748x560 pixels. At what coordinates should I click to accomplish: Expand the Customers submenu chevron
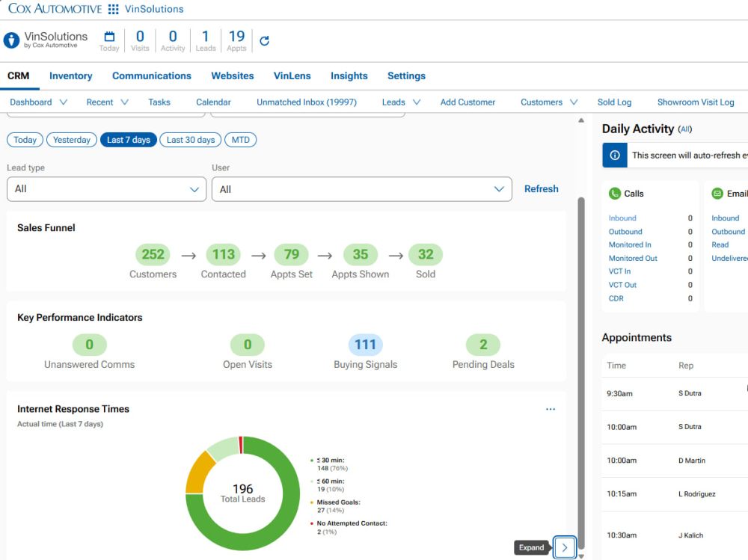tap(574, 102)
